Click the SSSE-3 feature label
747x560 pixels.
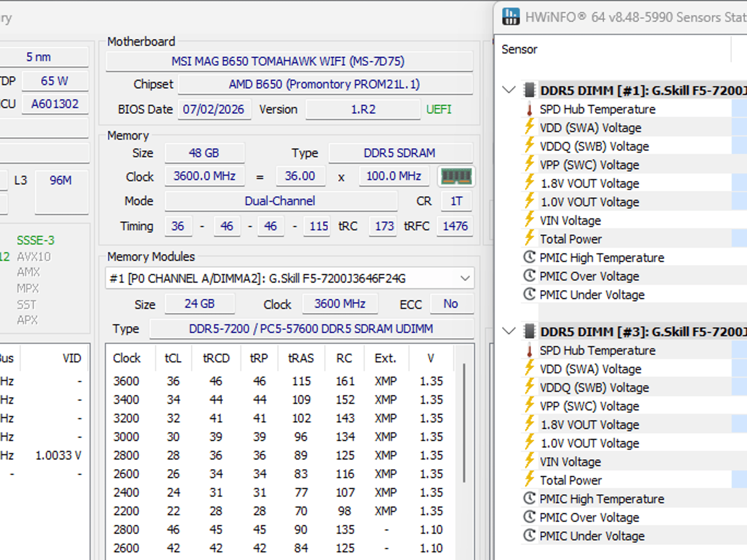(35, 240)
